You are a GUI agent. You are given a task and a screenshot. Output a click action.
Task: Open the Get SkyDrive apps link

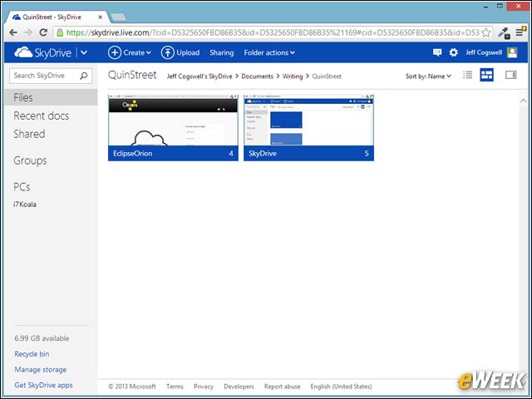click(x=43, y=385)
